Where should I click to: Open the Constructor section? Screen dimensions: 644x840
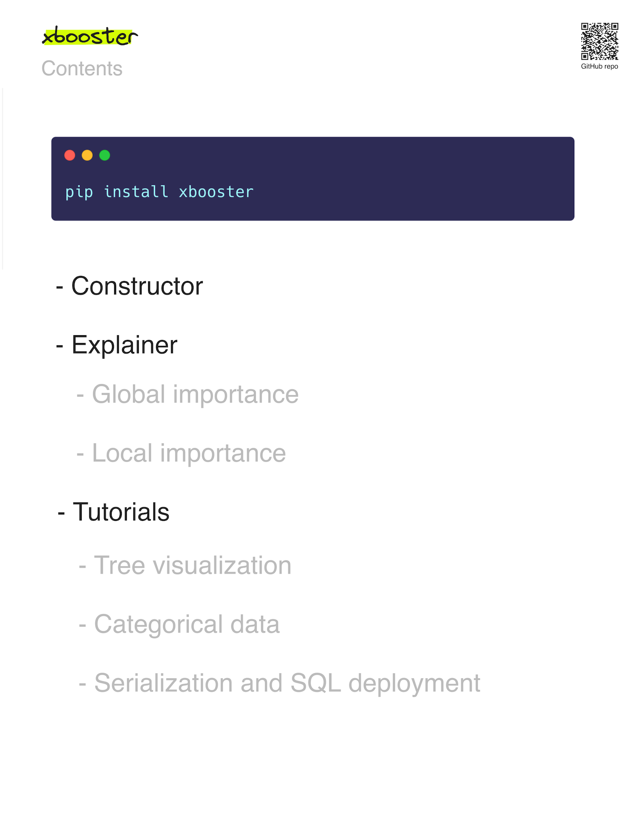pyautogui.click(x=137, y=286)
